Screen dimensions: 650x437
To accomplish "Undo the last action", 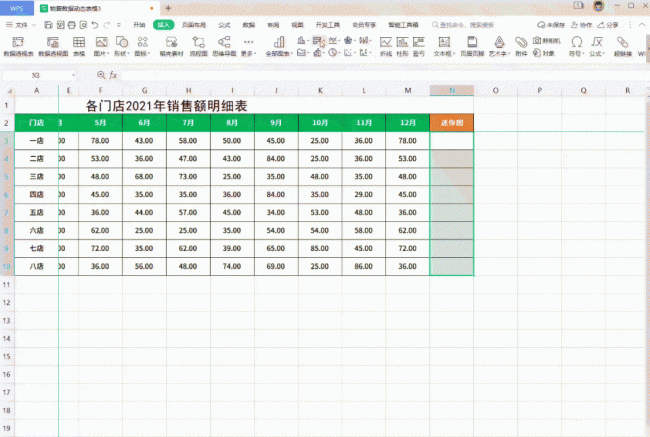I will (95, 25).
